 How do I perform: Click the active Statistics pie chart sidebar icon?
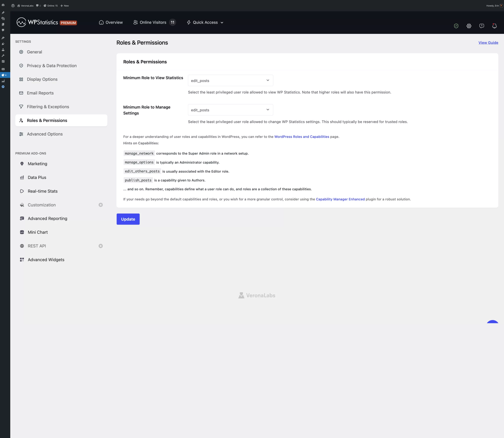tap(3, 75)
